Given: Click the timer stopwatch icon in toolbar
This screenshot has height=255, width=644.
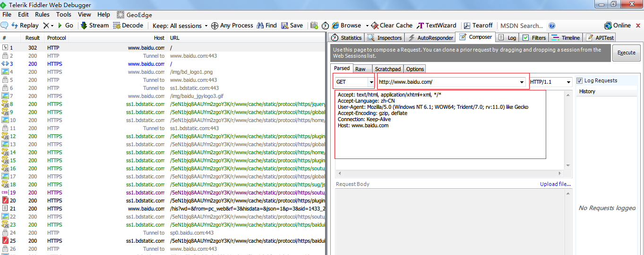Looking at the screenshot, I should (x=326, y=26).
